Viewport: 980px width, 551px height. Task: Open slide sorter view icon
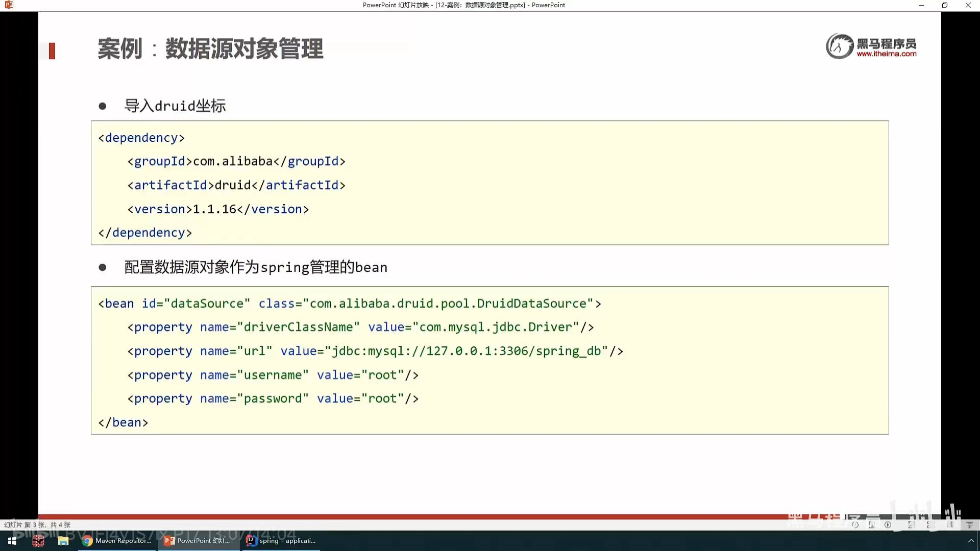(x=931, y=524)
